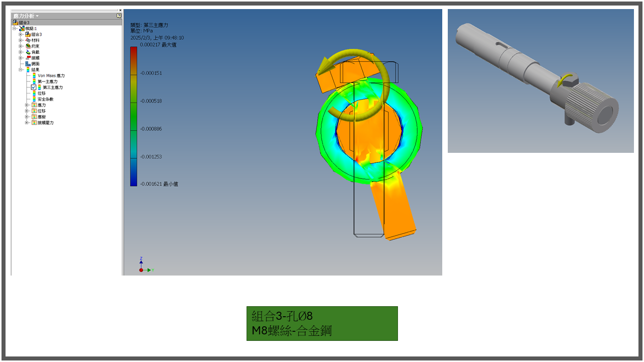This screenshot has height=362, width=644.
Task: Expand the 約束 constraints node
Action: (x=21, y=46)
